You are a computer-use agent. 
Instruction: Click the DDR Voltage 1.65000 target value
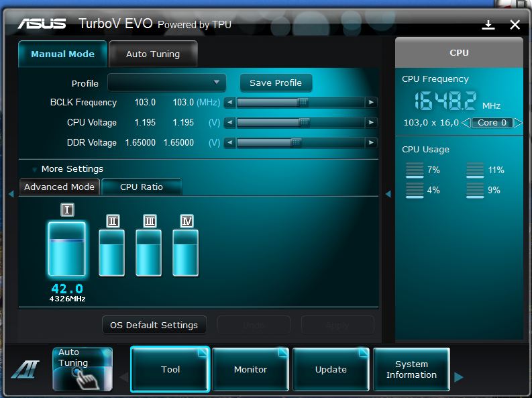(178, 142)
